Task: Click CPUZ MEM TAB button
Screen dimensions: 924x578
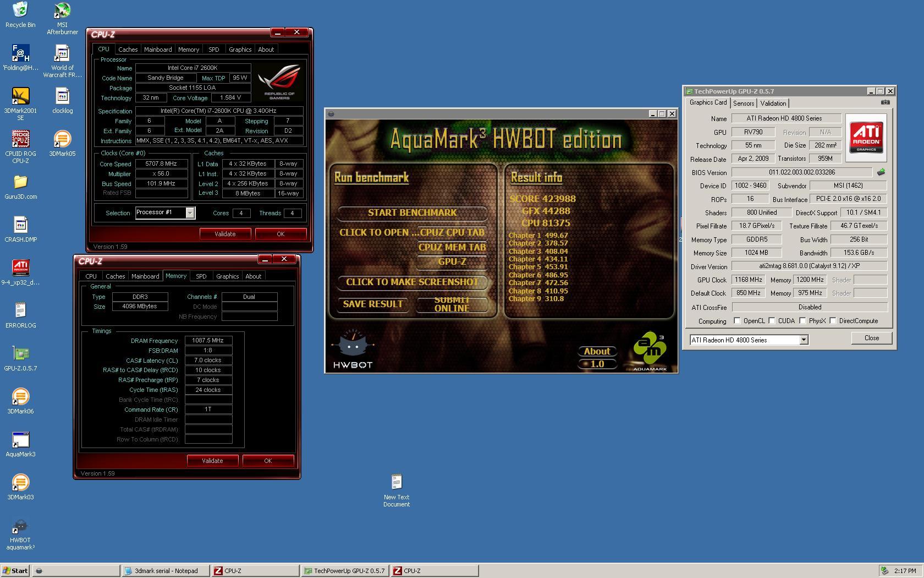Action: pyautogui.click(x=452, y=247)
